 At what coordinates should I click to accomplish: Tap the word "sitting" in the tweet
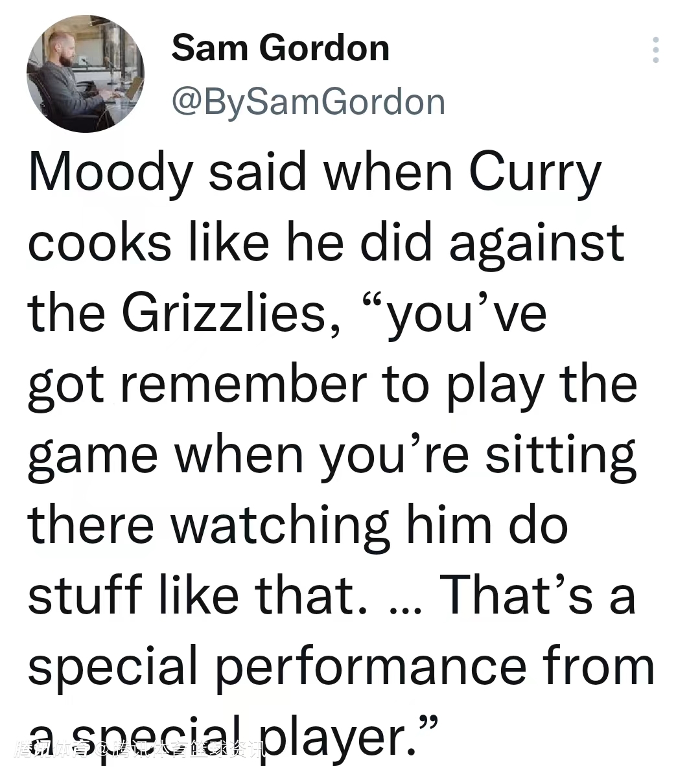tap(561, 455)
